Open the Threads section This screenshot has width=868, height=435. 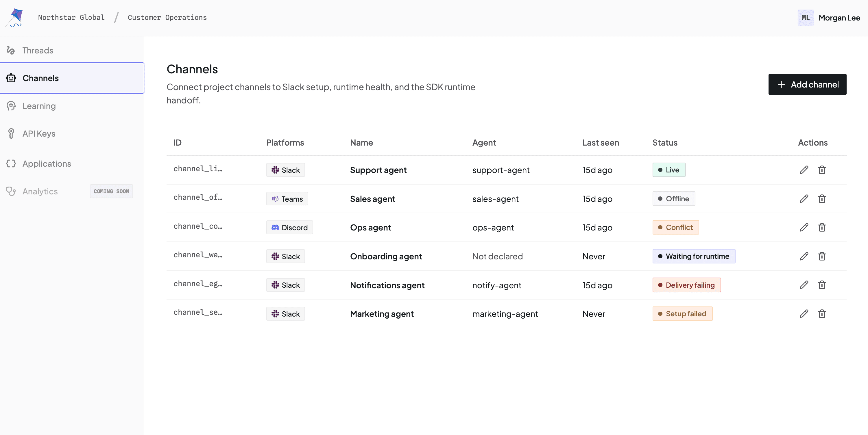[72, 50]
